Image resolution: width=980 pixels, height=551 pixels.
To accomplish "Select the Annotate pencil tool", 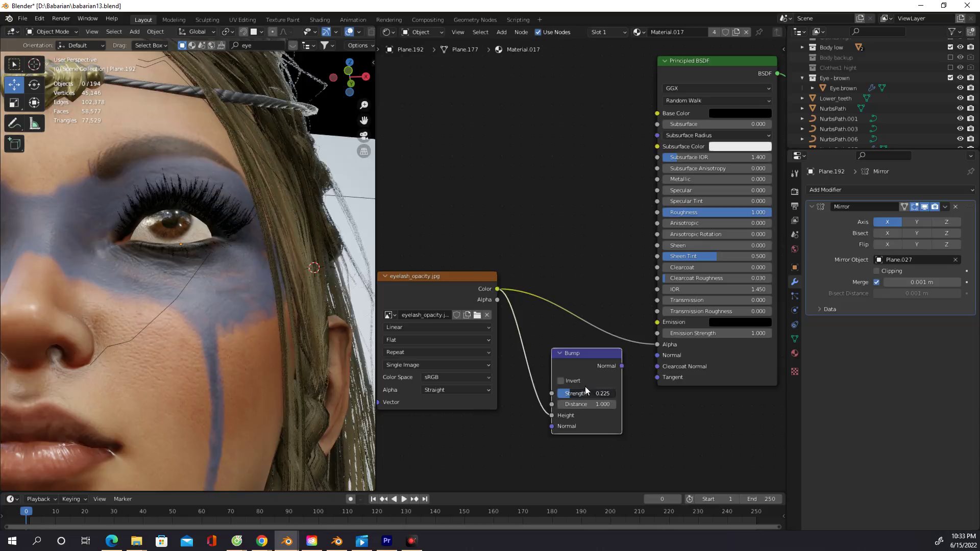I will (x=14, y=123).
